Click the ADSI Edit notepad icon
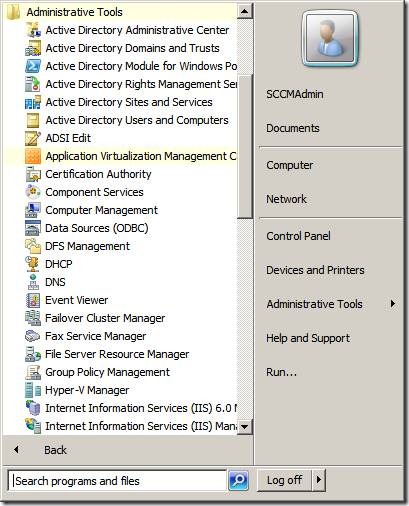Image resolution: width=409 pixels, height=506 pixels. [33, 138]
